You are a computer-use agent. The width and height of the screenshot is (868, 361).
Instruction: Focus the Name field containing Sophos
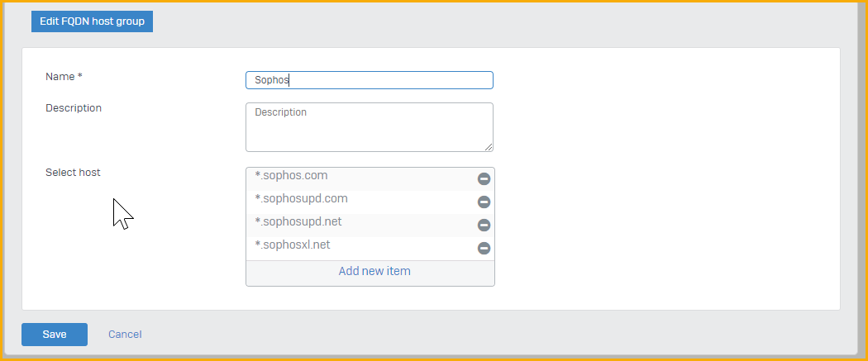pyautogui.click(x=370, y=80)
